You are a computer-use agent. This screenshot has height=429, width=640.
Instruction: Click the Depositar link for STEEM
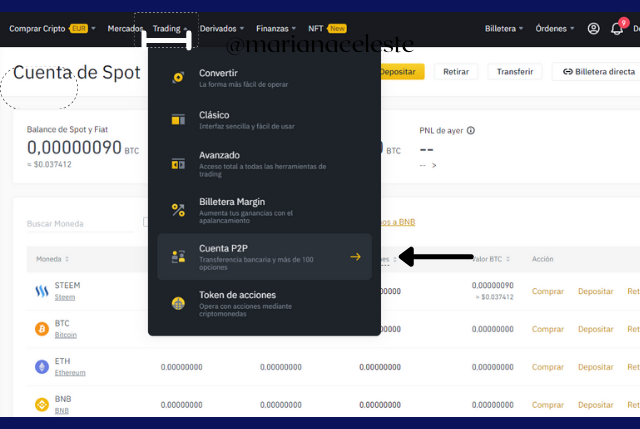coord(596,291)
